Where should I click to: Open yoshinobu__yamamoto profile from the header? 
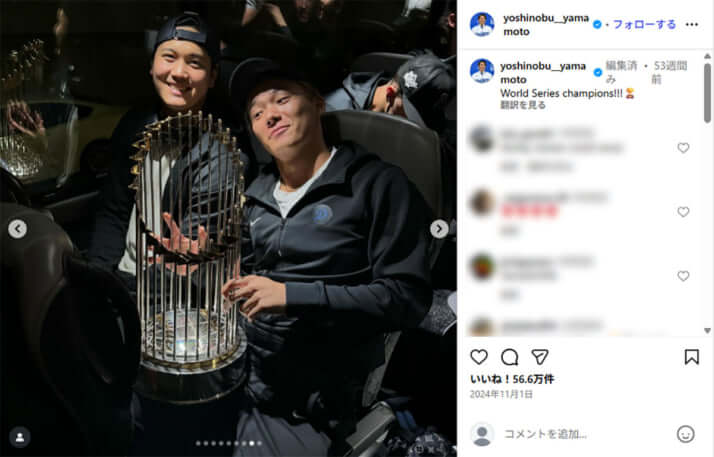tap(546, 25)
